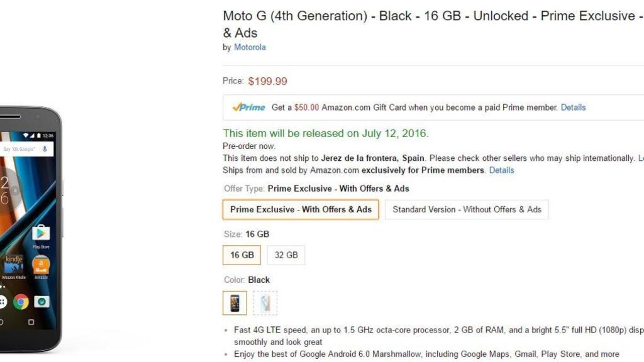This screenshot has height=362, width=644.
Task: Click the microphone icon in the phone's search bar
Action: tap(45, 149)
